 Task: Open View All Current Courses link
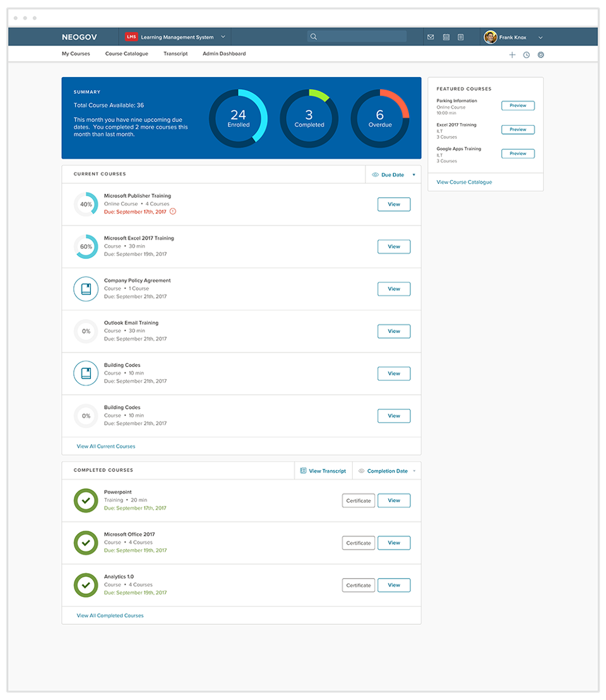105,446
